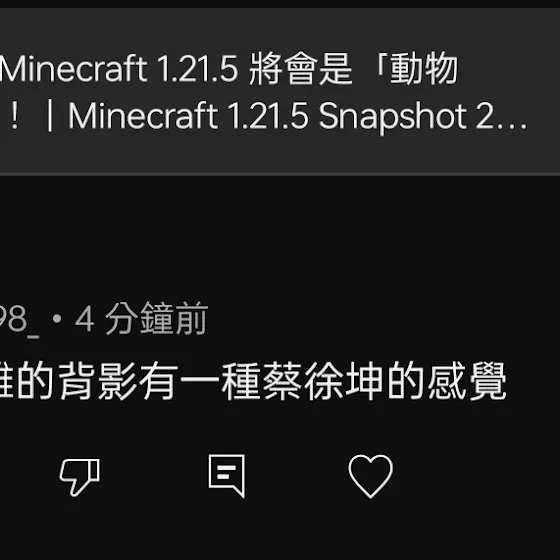Toggle dislike on the 背影 comment
This screenshot has width=560, height=560.
point(80,477)
